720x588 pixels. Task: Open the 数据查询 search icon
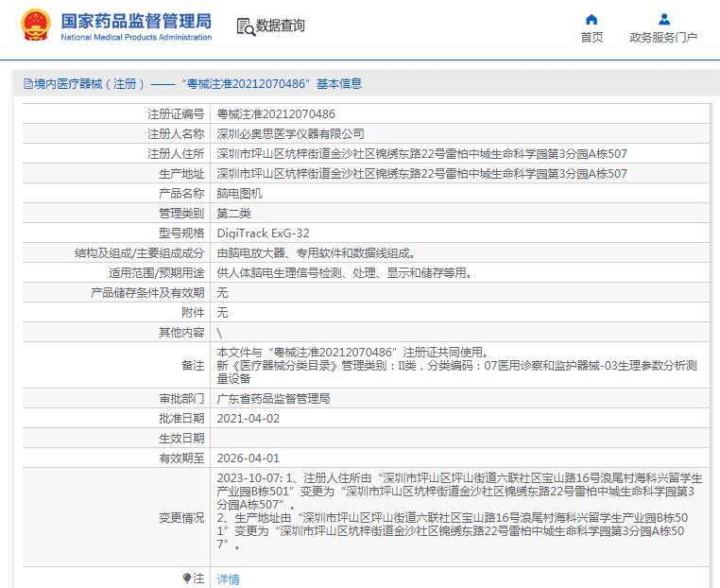(246, 26)
